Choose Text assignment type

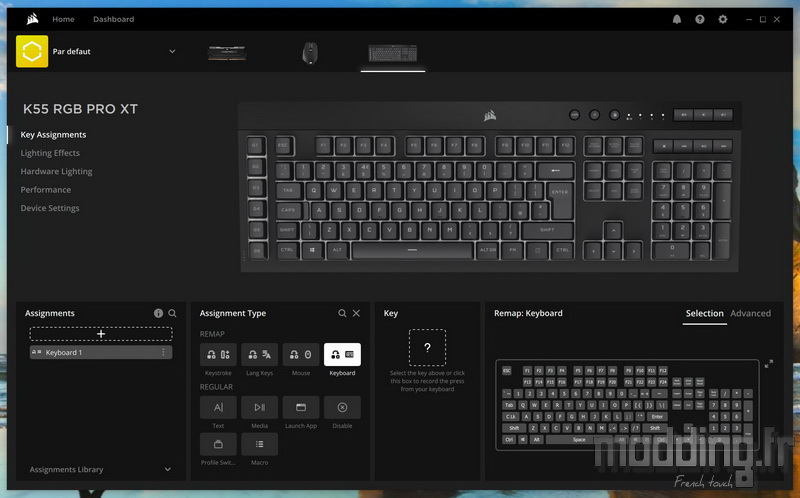218,407
